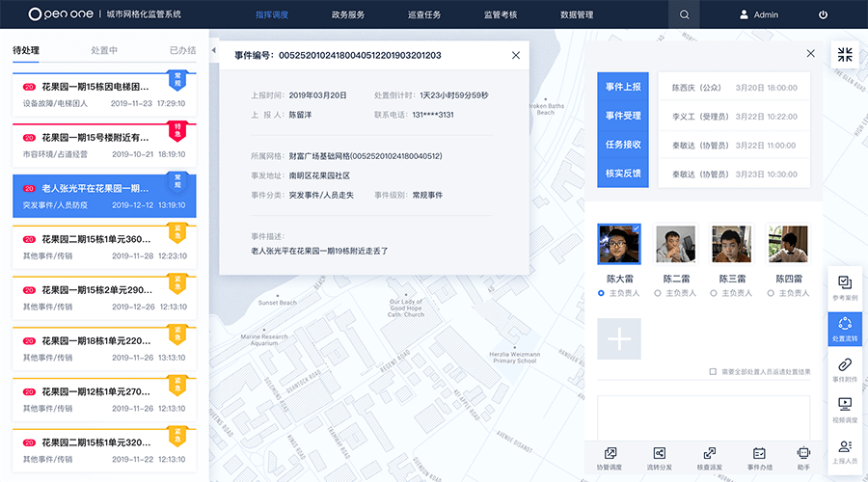Select 陈三雷's photo thumbnail
The width and height of the screenshot is (868, 482).
731,245
